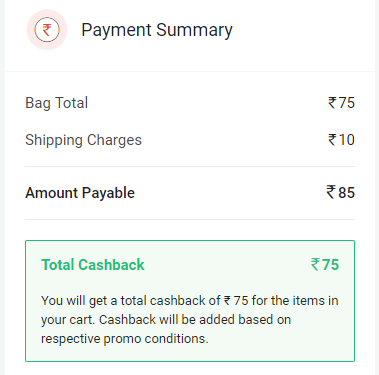Click the rupee symbol next to Amount Payable 85

(x=331, y=192)
